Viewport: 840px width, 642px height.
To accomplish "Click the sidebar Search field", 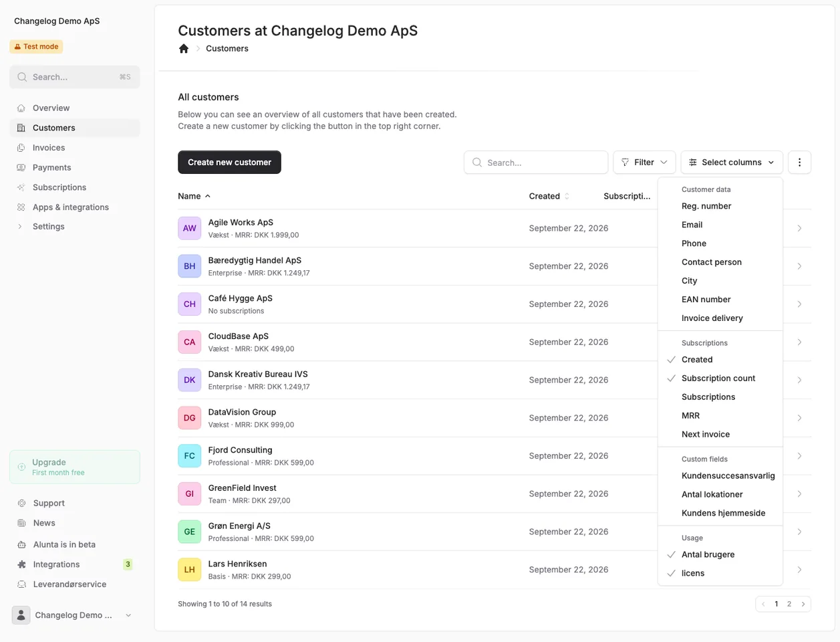I will click(x=75, y=77).
